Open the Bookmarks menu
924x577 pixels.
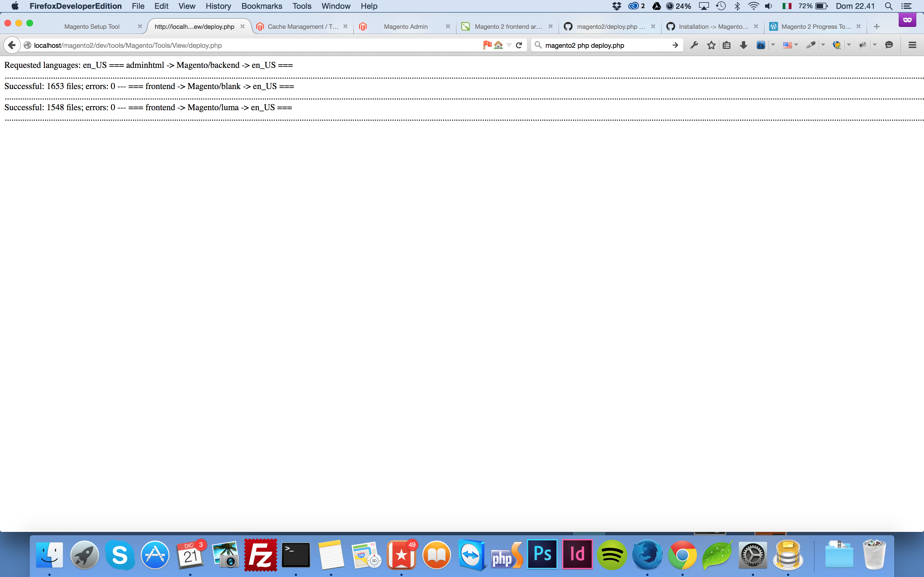click(262, 6)
